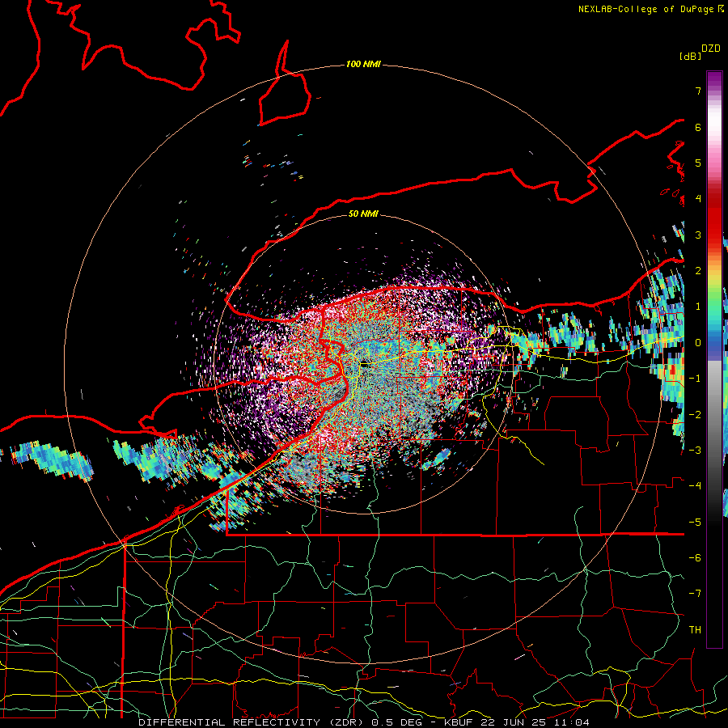Click the KBUF radar site center marker
The height and width of the screenshot is (728, 728).
tap(366, 364)
